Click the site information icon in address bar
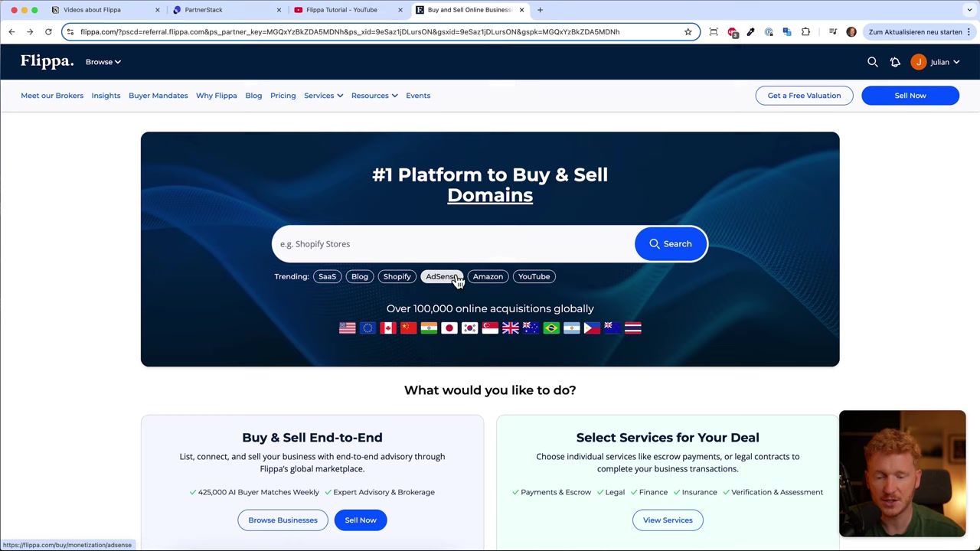The image size is (980, 551). 70,31
